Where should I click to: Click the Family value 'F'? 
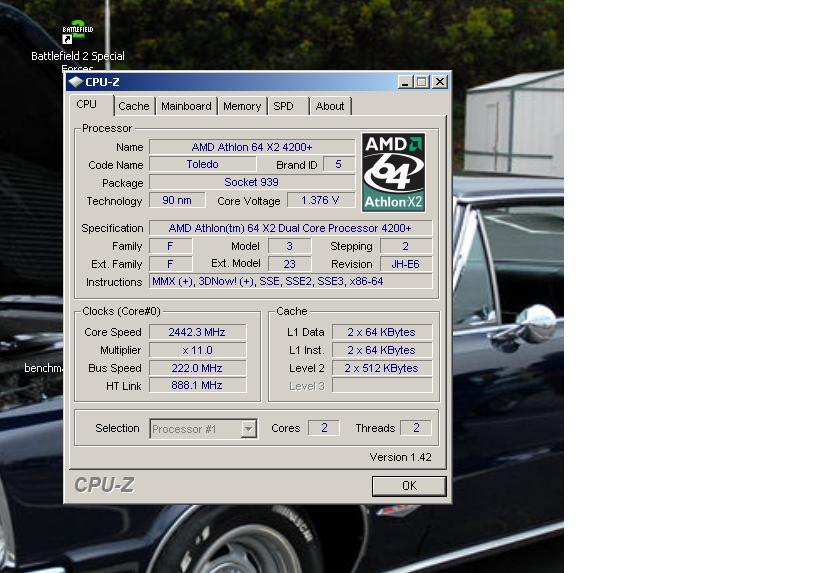pyautogui.click(x=170, y=246)
